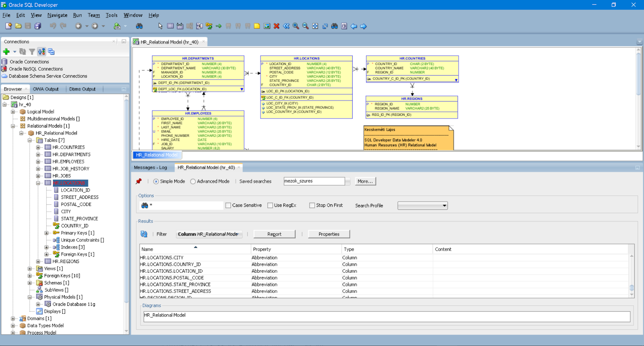Select the pointer Select tool

(160, 26)
